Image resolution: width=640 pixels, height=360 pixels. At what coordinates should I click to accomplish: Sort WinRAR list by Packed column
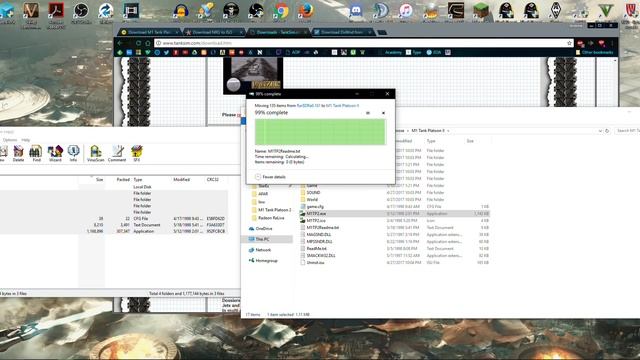(123, 179)
